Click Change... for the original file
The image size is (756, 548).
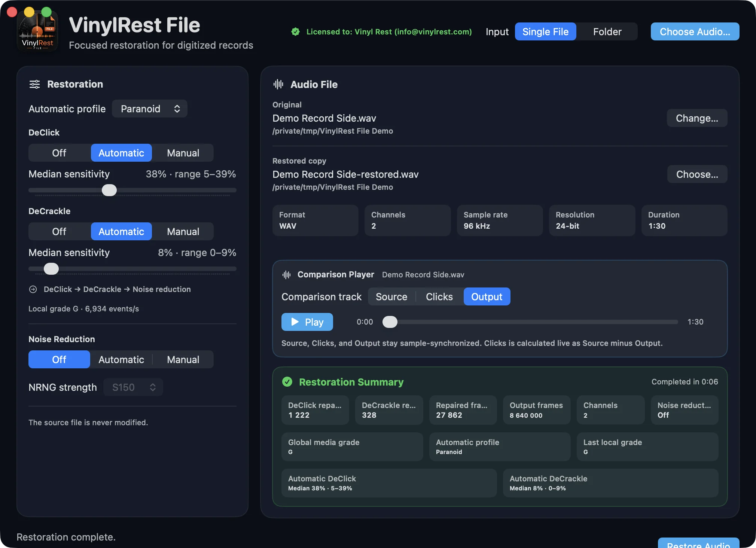pos(697,118)
